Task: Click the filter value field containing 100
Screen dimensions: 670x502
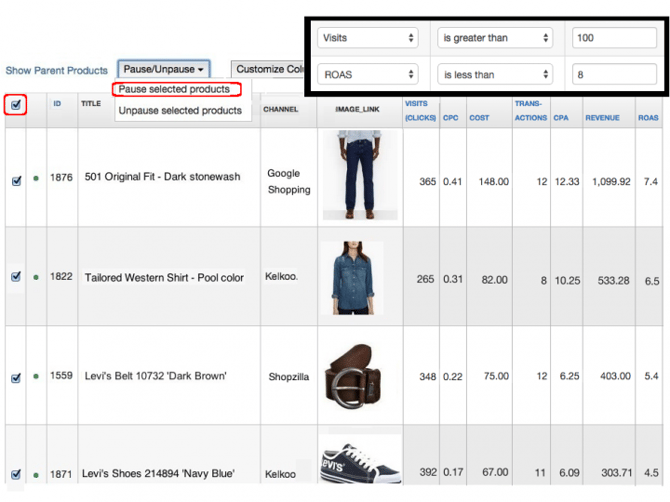Action: pos(613,38)
